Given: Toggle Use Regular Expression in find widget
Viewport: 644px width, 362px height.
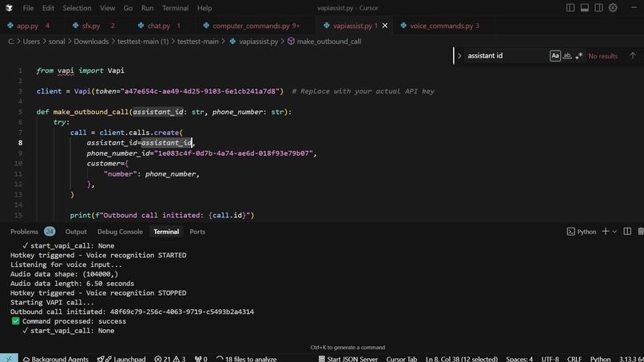Looking at the screenshot, I should [578, 55].
